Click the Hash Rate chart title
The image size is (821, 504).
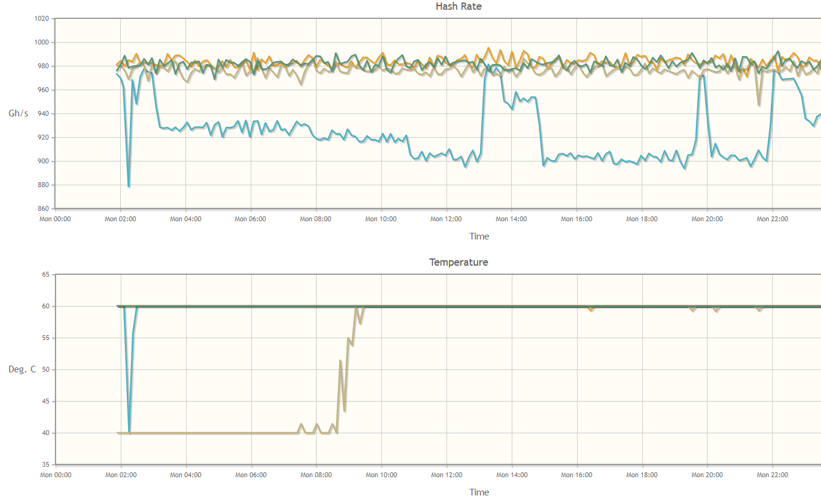click(x=459, y=6)
